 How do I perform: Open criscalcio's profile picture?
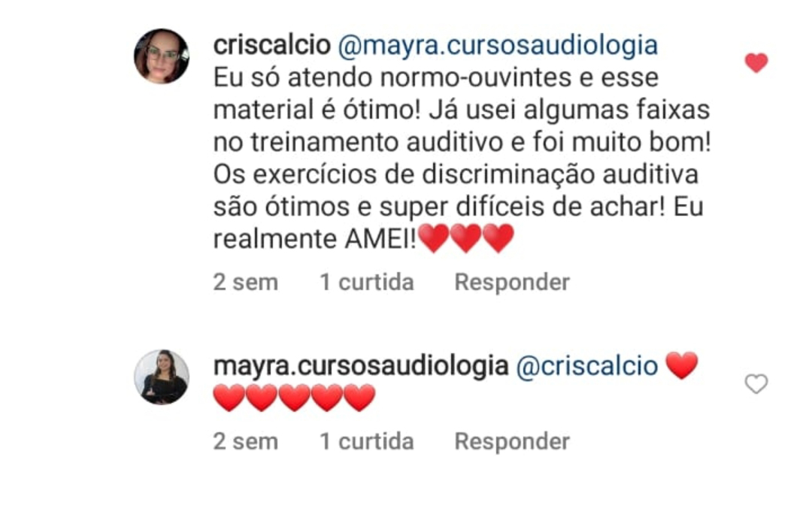(x=162, y=56)
